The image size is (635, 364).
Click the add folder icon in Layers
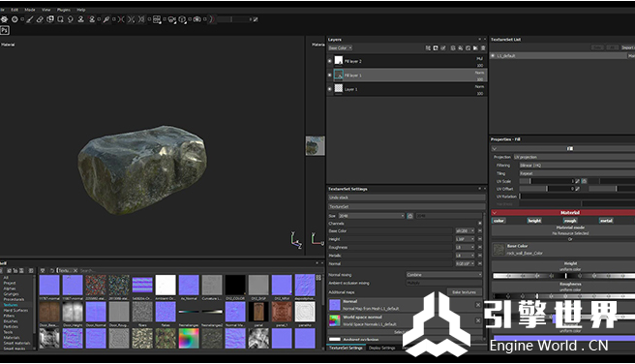[475, 47]
